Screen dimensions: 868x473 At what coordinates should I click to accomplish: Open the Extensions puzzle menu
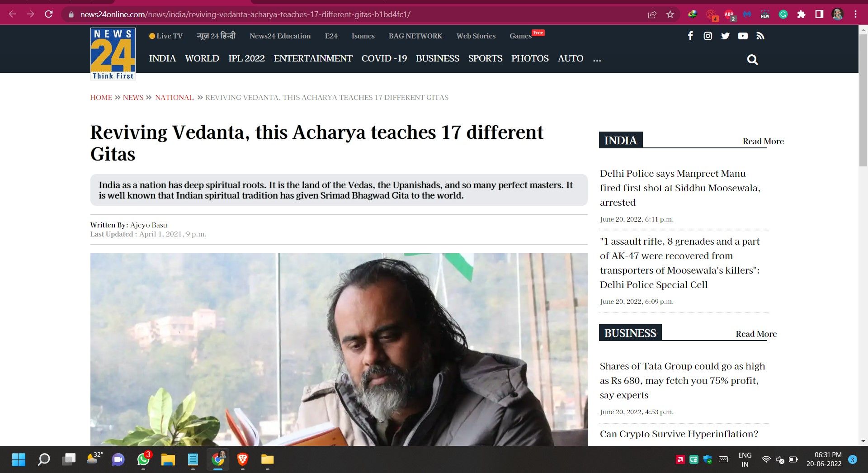(x=801, y=14)
